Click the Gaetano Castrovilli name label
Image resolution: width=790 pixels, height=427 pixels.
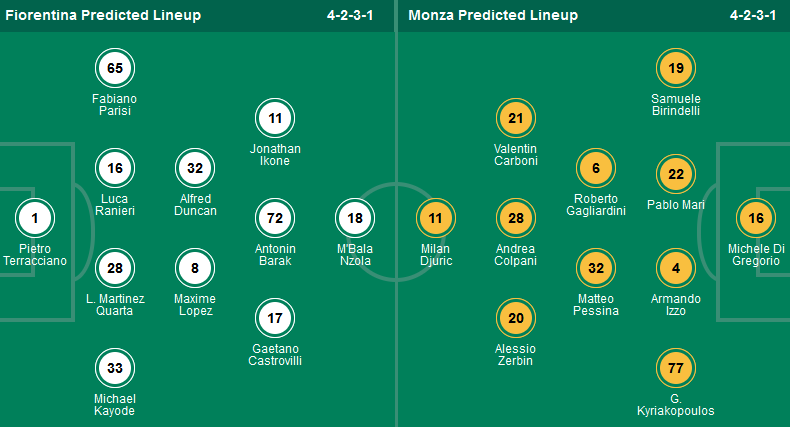(x=275, y=354)
